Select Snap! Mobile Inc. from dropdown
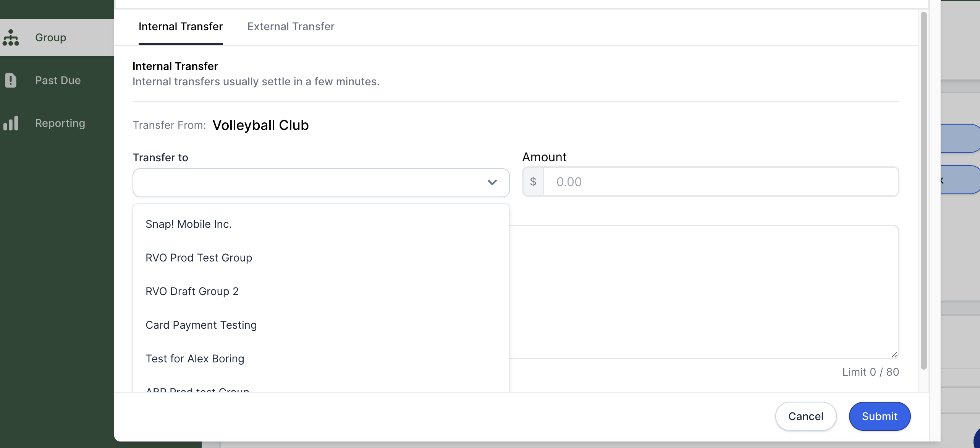 click(x=189, y=223)
